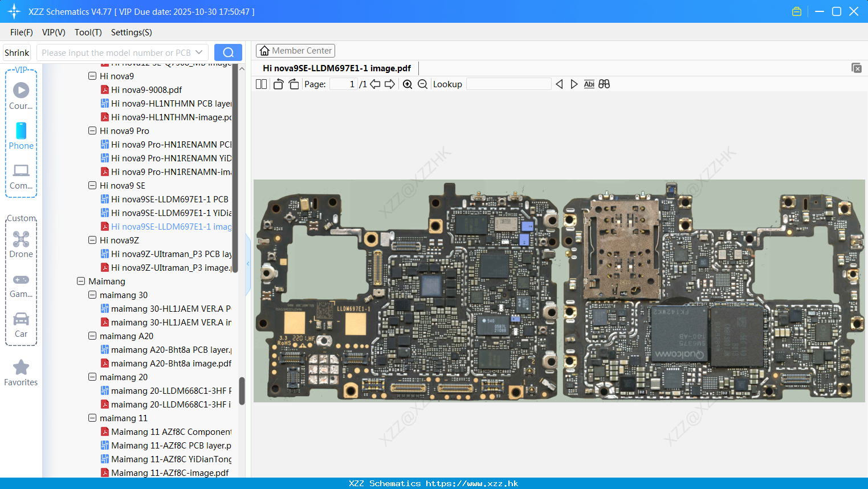
Task: Click the yellow briefcase icon in title bar
Action: (797, 11)
